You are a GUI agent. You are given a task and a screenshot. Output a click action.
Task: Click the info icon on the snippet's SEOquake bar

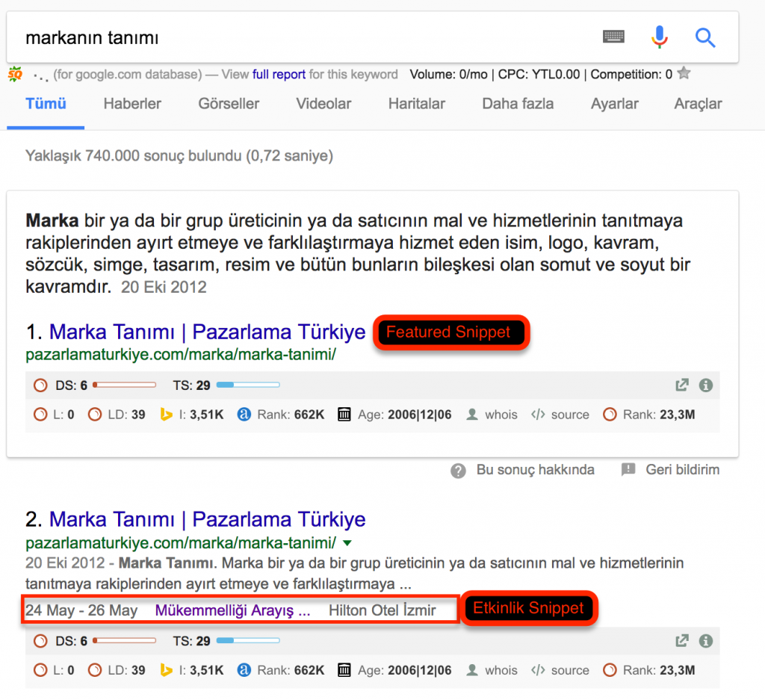pos(706,384)
